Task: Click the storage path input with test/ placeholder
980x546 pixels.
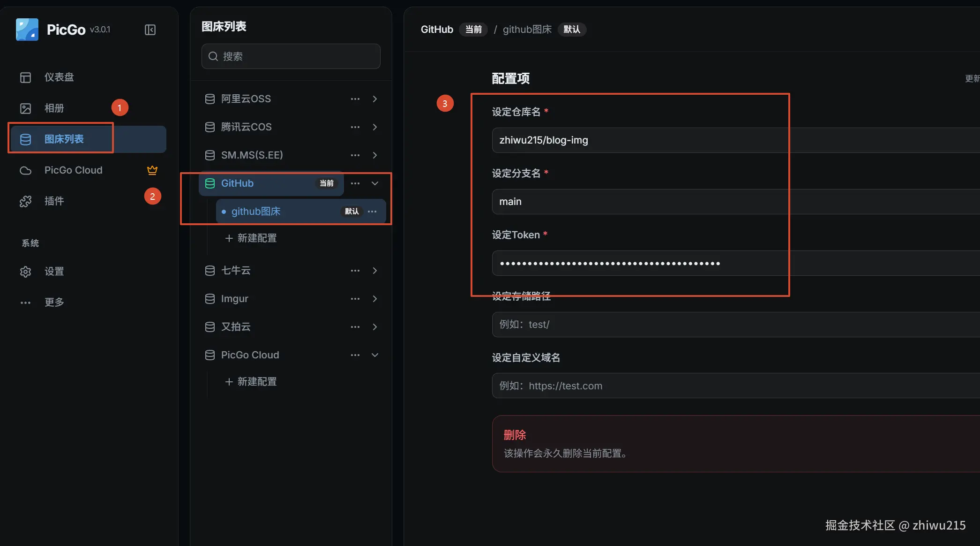Action: click(x=736, y=325)
